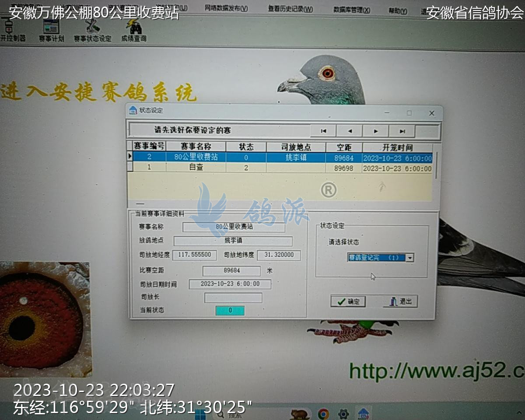Image resolution: width=525 pixels, height=420 pixels.
Task: Click the 89684 distance cell in table
Action: (344, 158)
